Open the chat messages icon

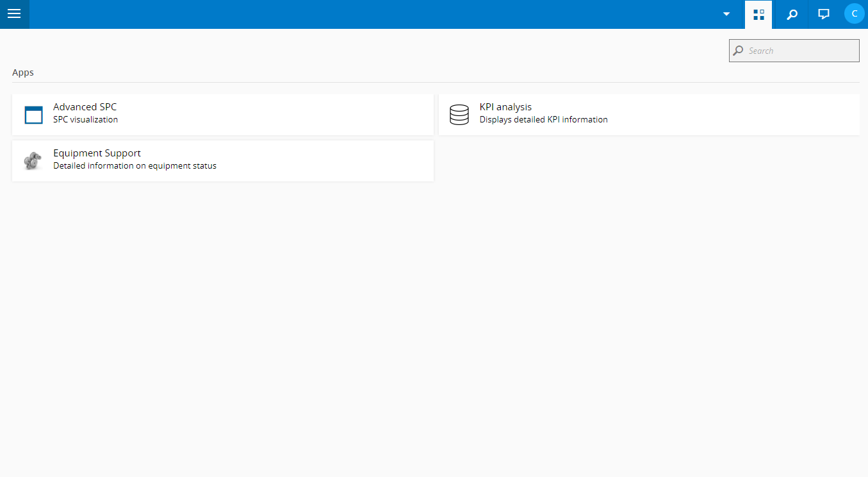[824, 14]
